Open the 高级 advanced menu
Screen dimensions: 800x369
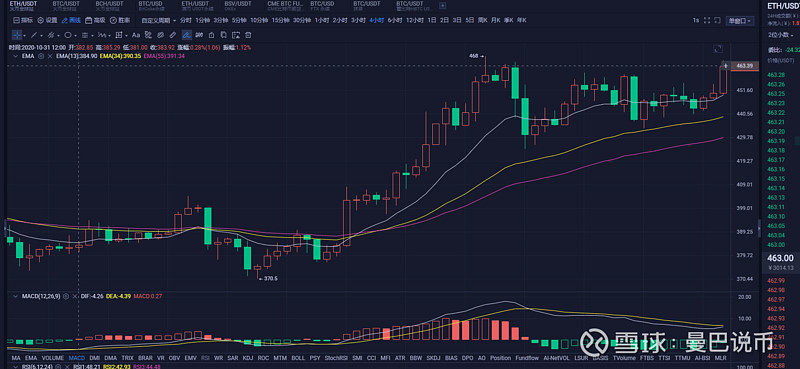coord(95,20)
